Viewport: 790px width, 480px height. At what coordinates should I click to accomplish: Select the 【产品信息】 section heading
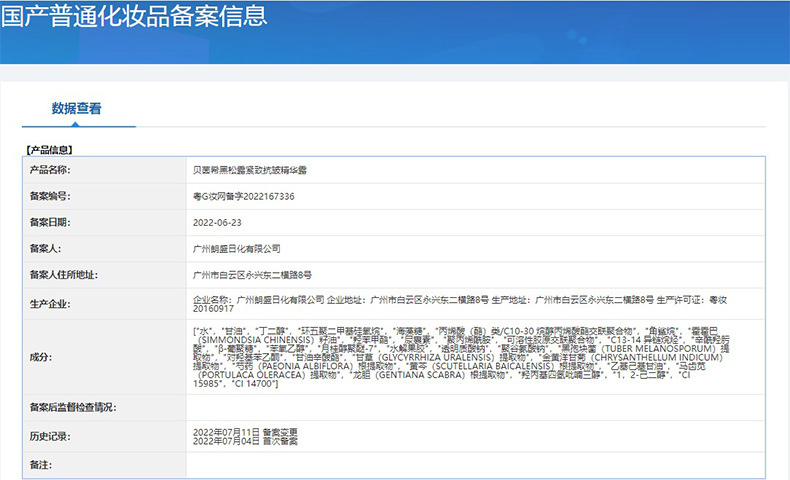(x=50, y=150)
